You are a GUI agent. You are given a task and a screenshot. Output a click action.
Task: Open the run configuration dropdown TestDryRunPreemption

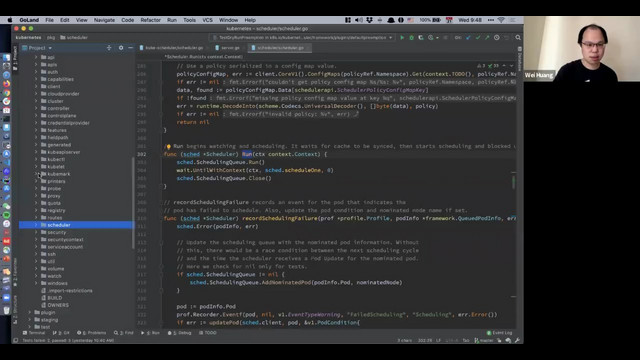point(303,38)
